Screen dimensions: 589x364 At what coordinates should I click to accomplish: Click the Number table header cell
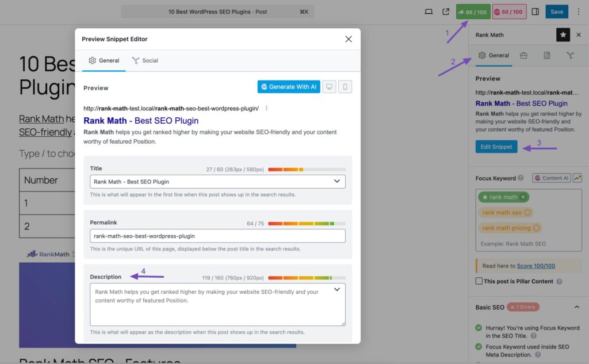tap(47, 180)
